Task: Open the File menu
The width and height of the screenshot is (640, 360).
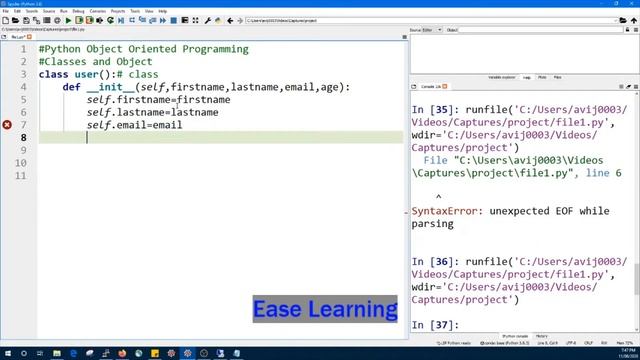Action: 5,11
